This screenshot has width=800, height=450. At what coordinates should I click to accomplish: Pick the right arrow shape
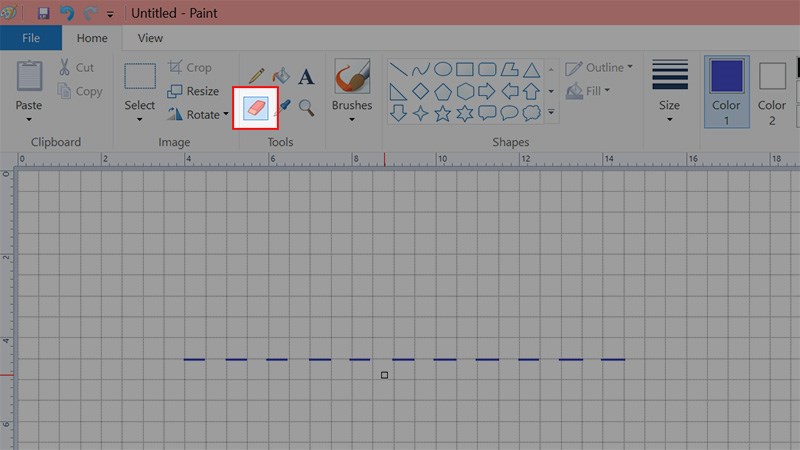[x=487, y=91]
